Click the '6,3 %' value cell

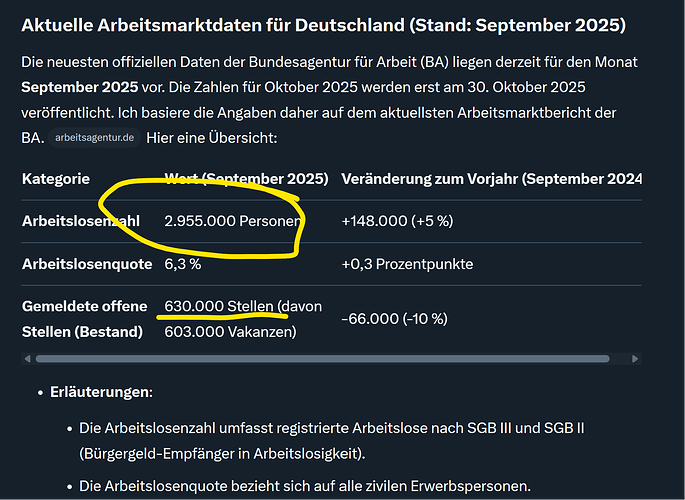(182, 264)
